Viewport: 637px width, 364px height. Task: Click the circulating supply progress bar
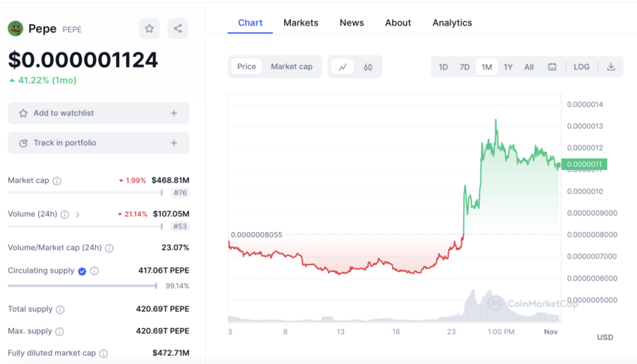tap(82, 285)
